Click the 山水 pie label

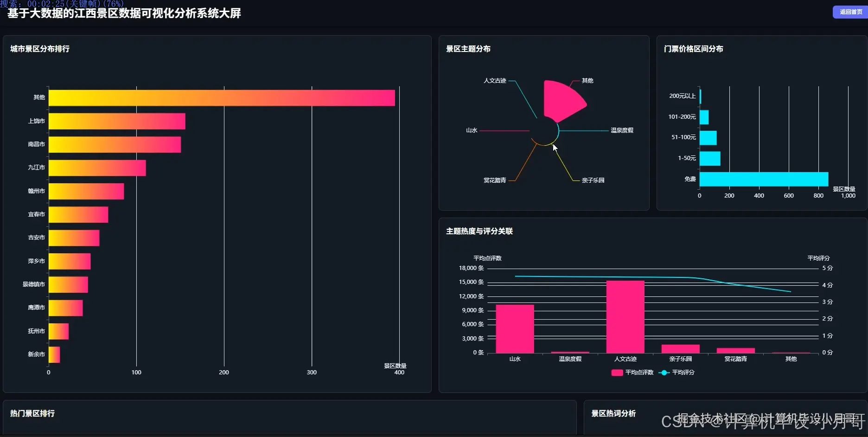point(472,130)
